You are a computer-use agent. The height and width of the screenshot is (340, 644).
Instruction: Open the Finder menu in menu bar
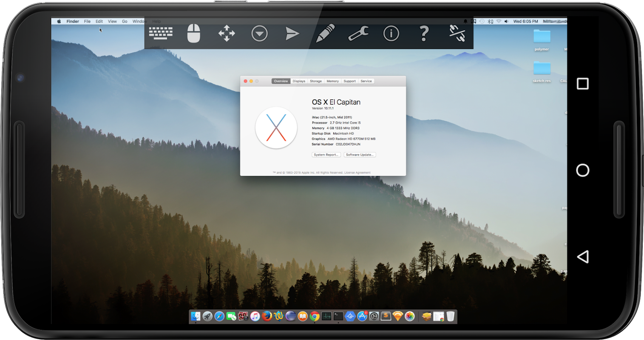(73, 21)
